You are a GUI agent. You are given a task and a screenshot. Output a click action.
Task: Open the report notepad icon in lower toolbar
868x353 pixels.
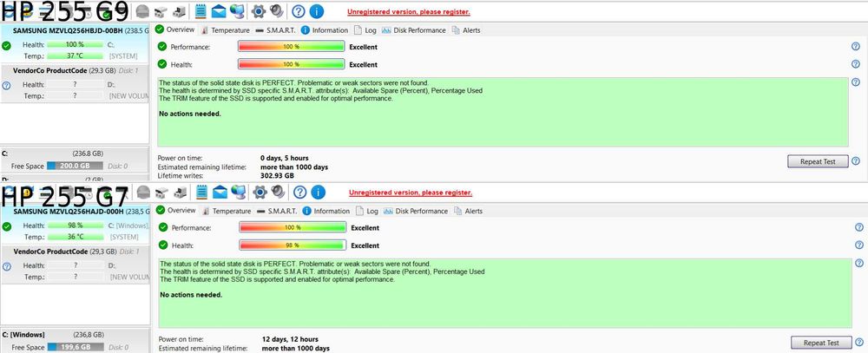pos(201,192)
